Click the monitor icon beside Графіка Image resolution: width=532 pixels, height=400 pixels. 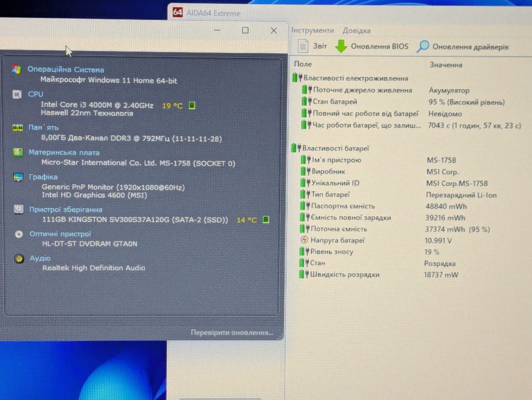(x=18, y=177)
